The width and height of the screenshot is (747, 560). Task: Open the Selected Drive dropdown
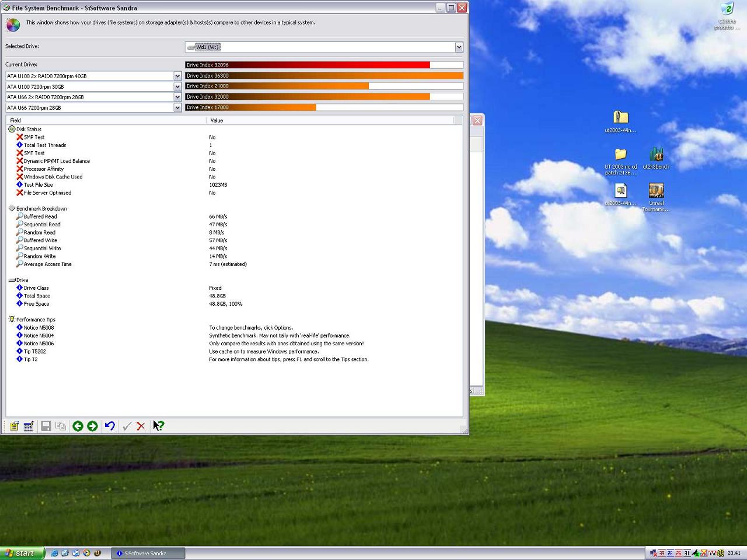[459, 47]
